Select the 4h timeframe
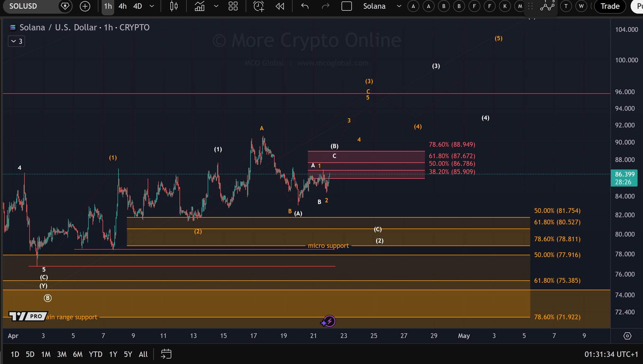The height and width of the screenshot is (364, 643). coord(122,6)
